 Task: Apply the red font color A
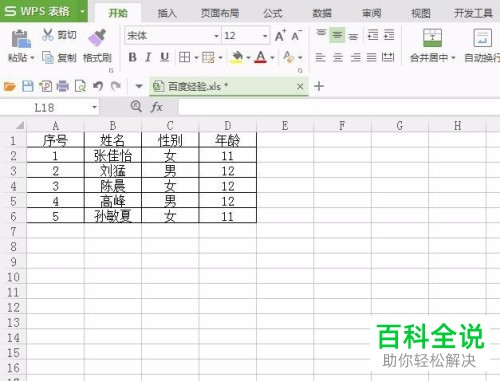pos(261,57)
